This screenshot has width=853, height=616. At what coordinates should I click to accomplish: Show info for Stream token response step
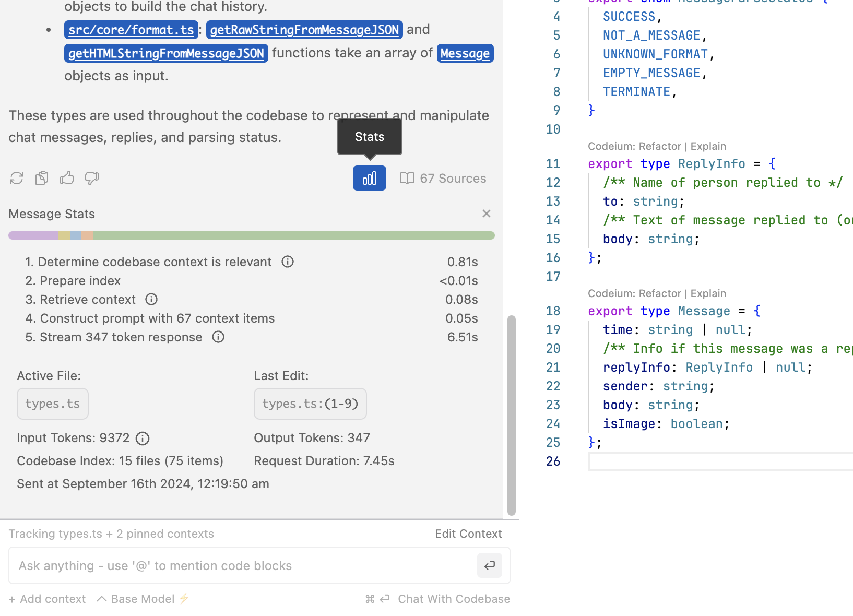coord(218,337)
